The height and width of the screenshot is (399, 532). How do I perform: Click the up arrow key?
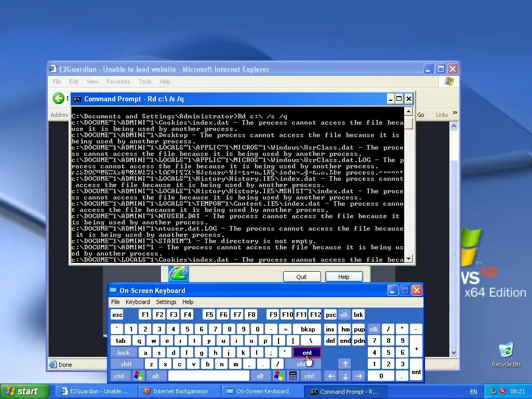345,364
